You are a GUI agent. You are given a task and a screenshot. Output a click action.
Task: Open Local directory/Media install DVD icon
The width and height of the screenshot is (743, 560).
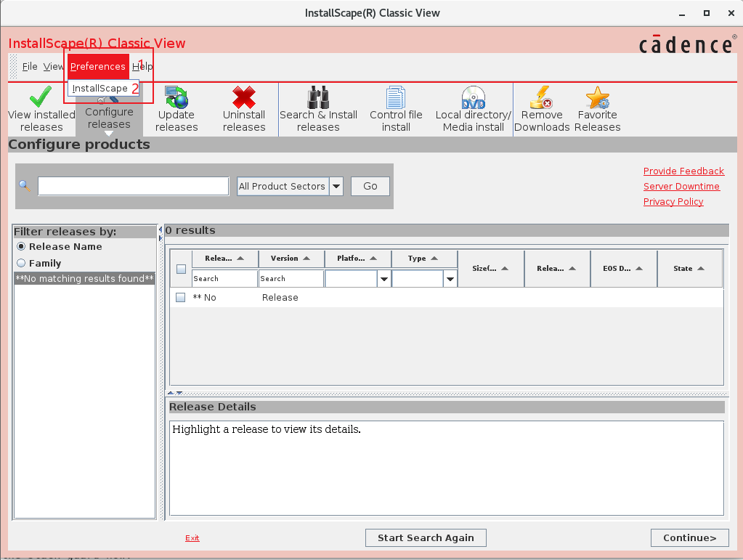[474, 97]
